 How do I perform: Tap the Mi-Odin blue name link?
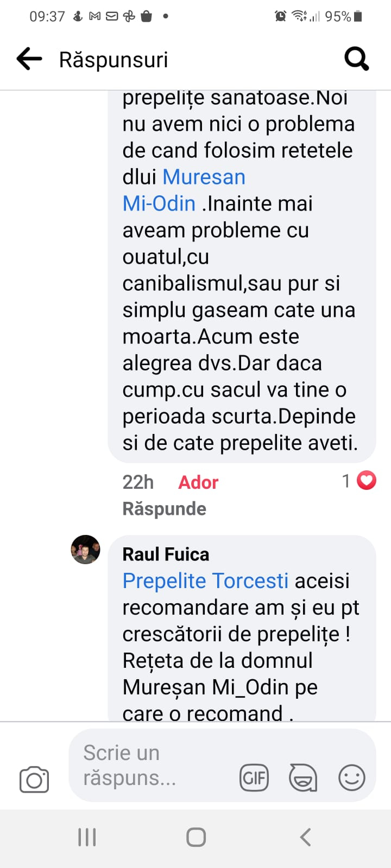point(159,203)
